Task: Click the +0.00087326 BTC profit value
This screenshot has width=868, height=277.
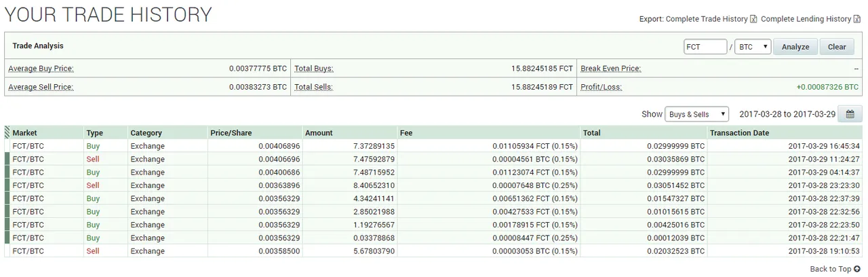Action: [827, 87]
